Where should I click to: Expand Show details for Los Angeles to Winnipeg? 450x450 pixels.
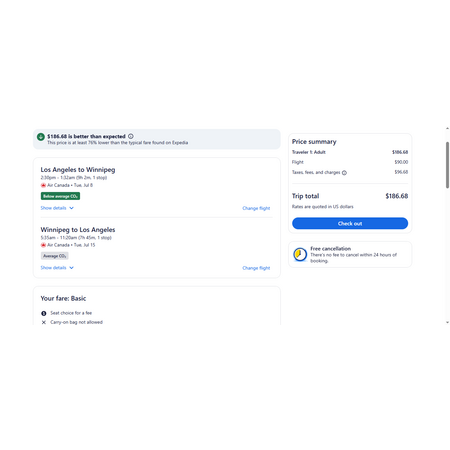pyautogui.click(x=57, y=208)
